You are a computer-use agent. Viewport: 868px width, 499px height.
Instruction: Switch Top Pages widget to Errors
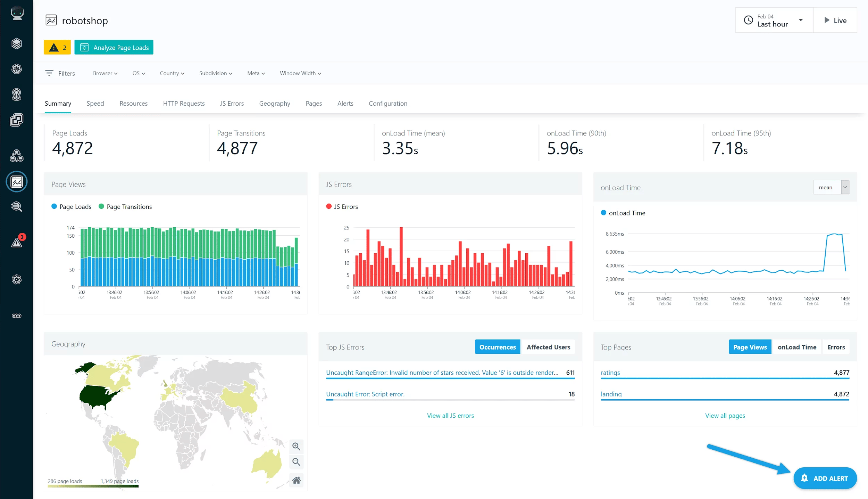point(836,347)
